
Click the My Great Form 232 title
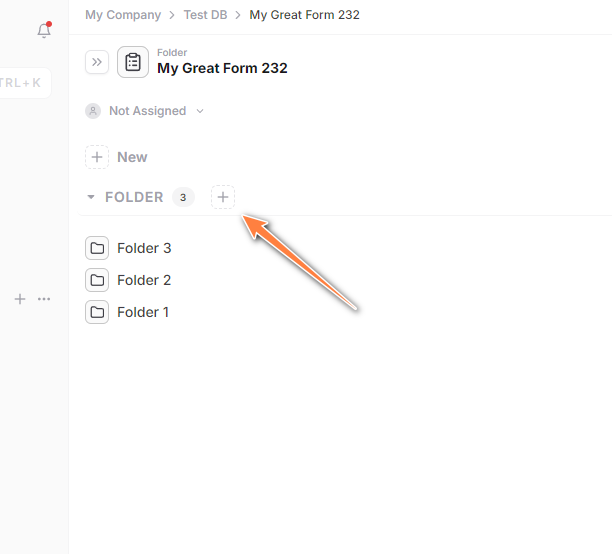222,69
